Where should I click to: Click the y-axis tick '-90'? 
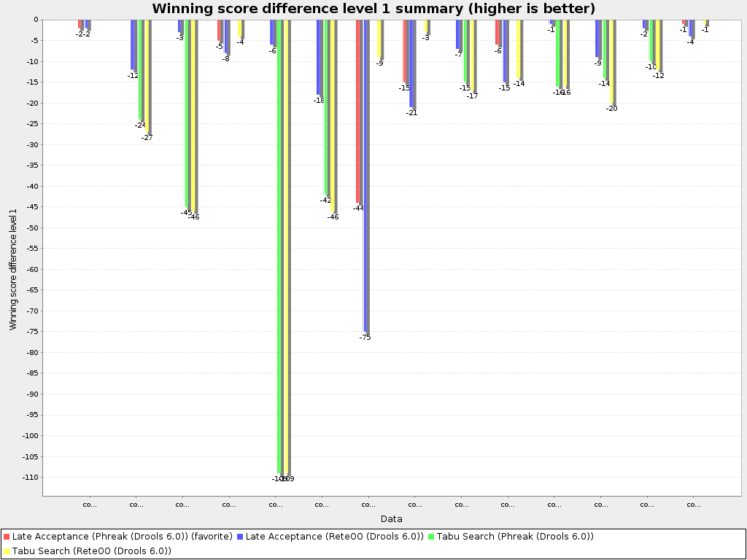(x=32, y=394)
